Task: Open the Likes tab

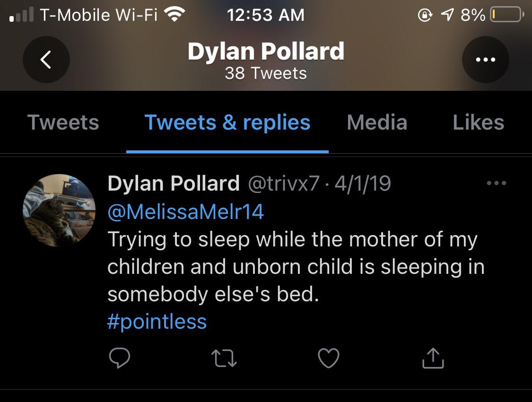Action: [479, 122]
